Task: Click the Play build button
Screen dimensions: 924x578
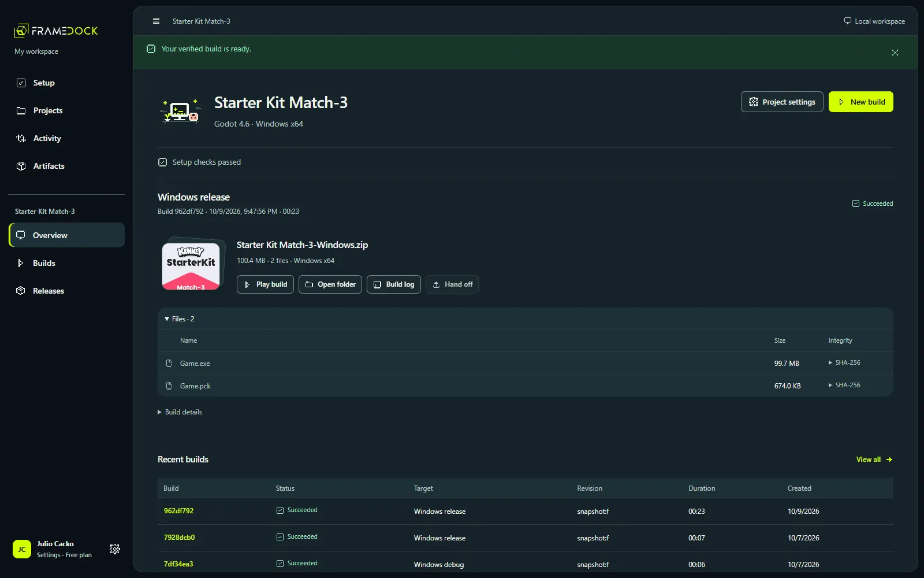Action: point(265,284)
